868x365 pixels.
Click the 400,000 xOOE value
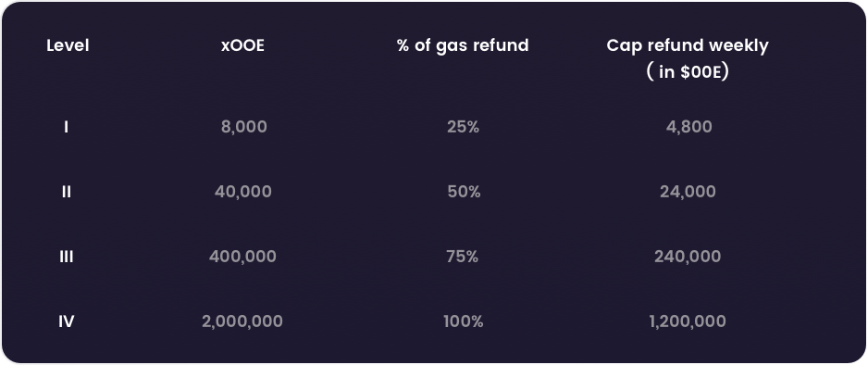click(x=242, y=257)
